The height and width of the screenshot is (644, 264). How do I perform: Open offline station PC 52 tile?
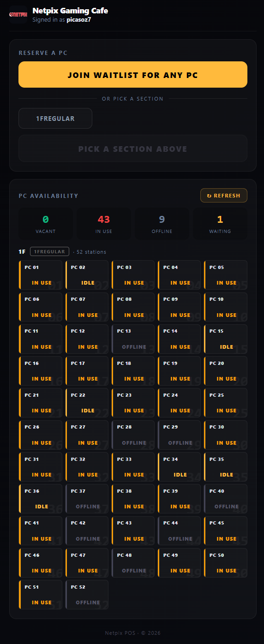[x=87, y=595]
